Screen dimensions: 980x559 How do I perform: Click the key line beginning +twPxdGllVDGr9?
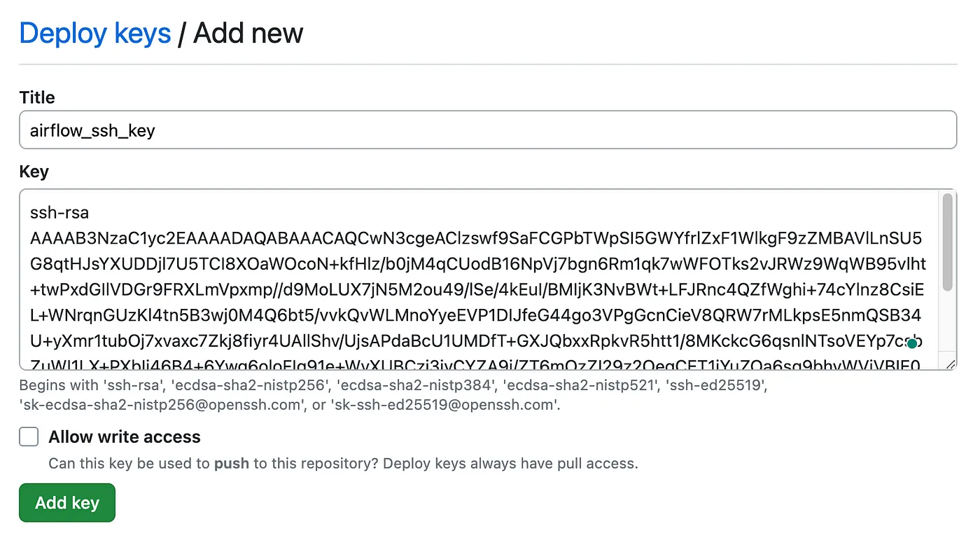pos(477,289)
